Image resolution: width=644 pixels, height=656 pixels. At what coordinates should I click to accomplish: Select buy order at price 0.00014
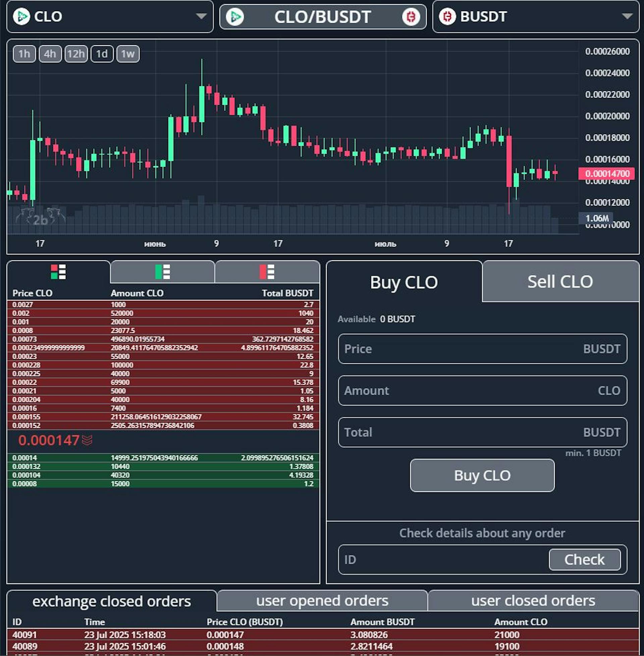pyautogui.click(x=163, y=458)
